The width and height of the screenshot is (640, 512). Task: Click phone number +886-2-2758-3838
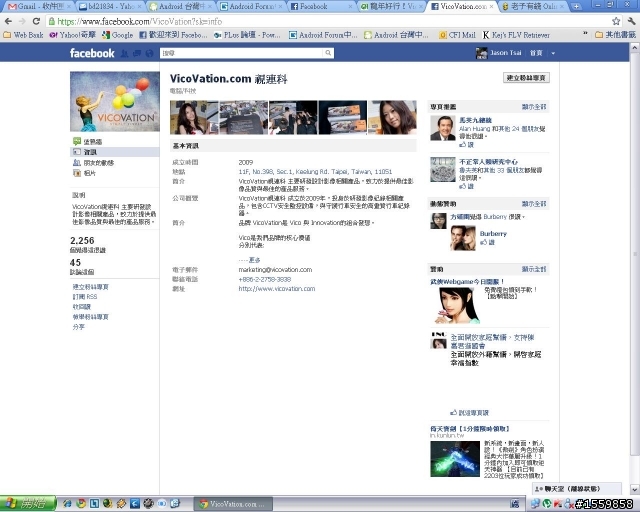264,280
